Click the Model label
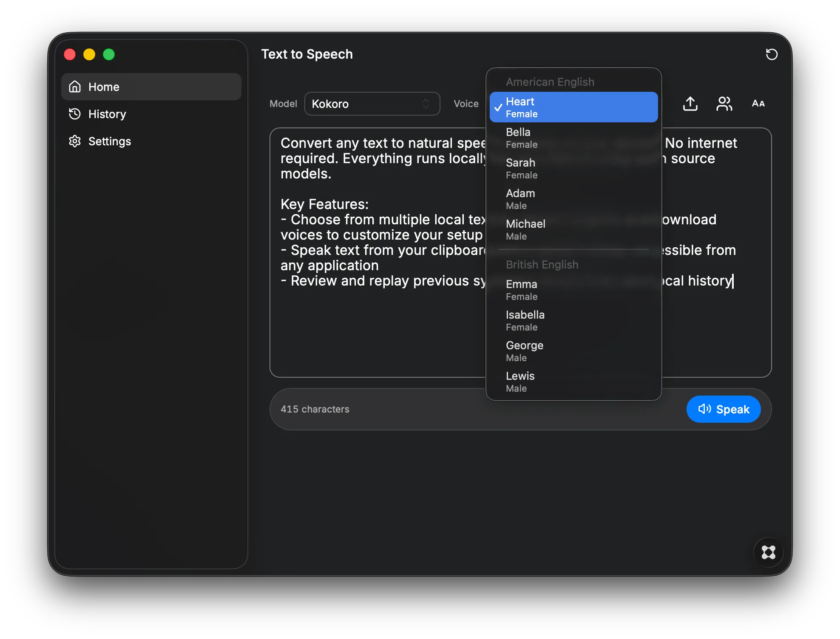Viewport: 840px width, 639px height. [283, 104]
